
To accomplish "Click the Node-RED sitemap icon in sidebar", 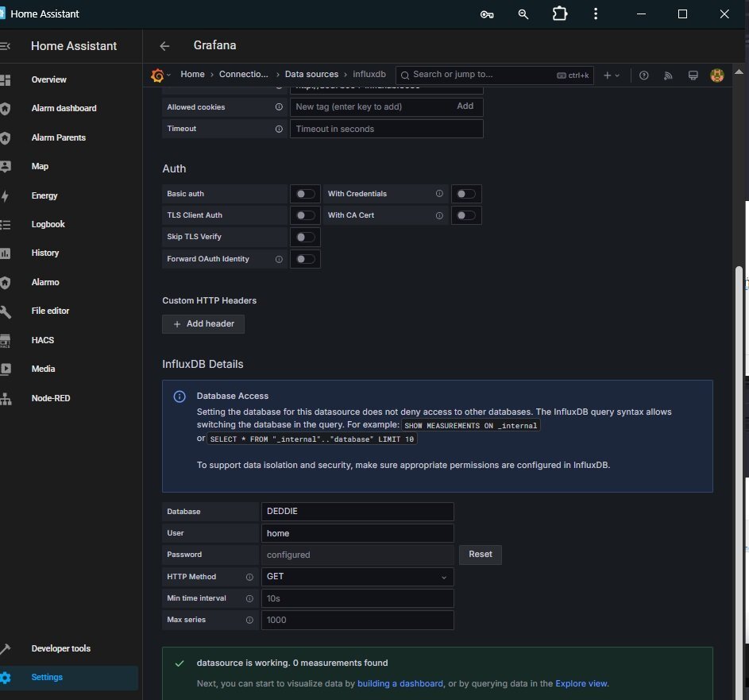I will tap(6, 399).
